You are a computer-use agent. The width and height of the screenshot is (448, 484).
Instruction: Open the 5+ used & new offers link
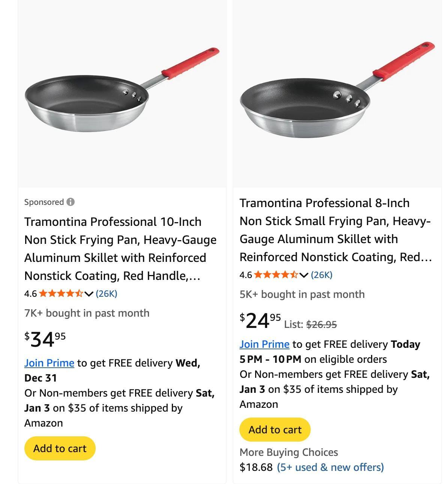click(x=330, y=467)
